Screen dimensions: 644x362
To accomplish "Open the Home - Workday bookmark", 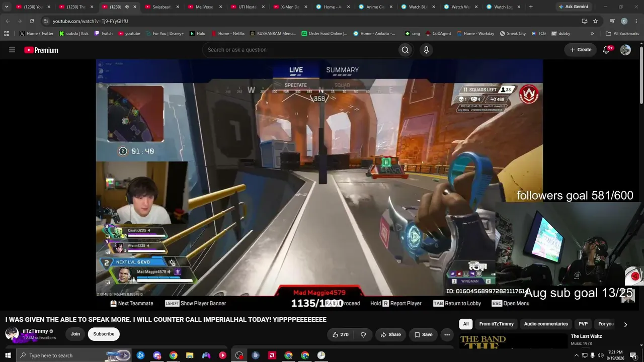I will click(475, 34).
